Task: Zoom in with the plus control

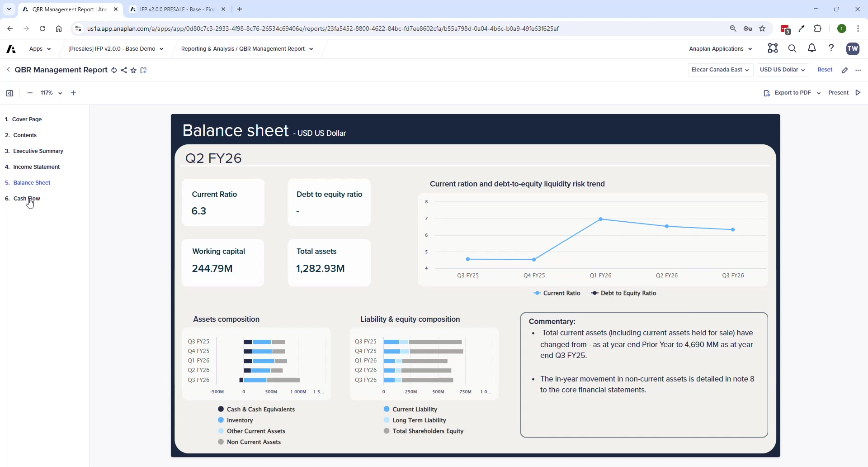Action: [73, 93]
